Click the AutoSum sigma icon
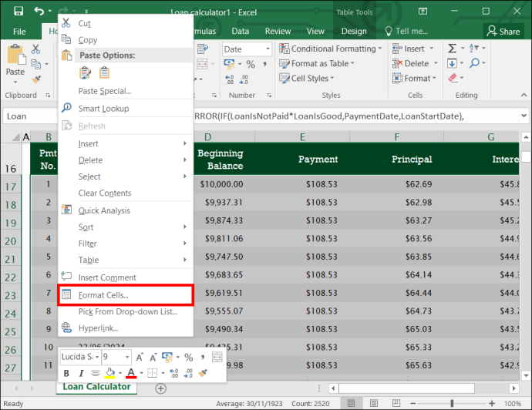Screen dimensions: 532x410 click(x=452, y=49)
